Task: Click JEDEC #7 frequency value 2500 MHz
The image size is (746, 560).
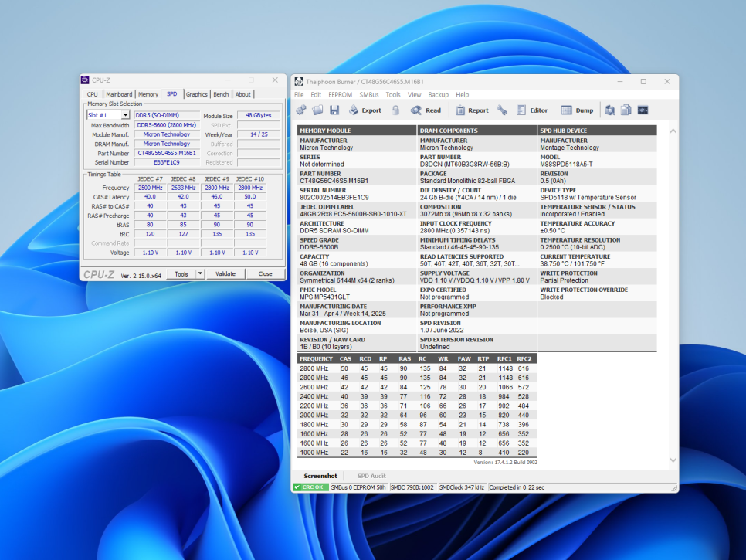Action: click(151, 188)
